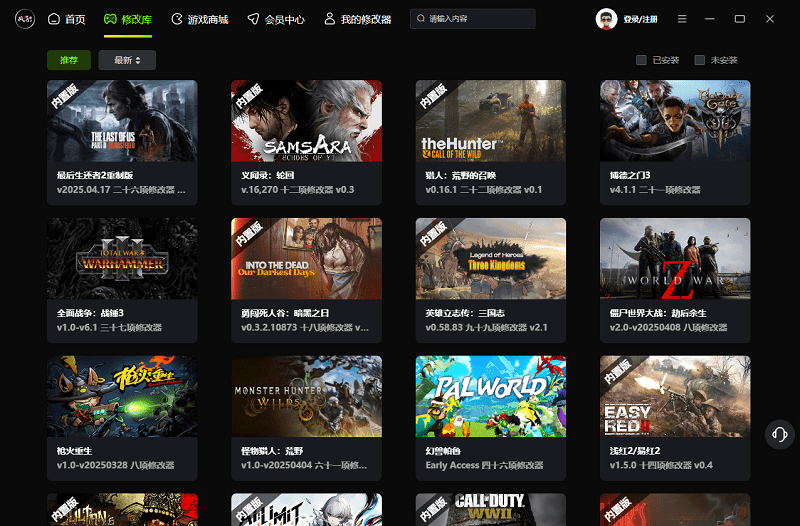
Task: Select the Palworld game cover
Action: (x=491, y=397)
